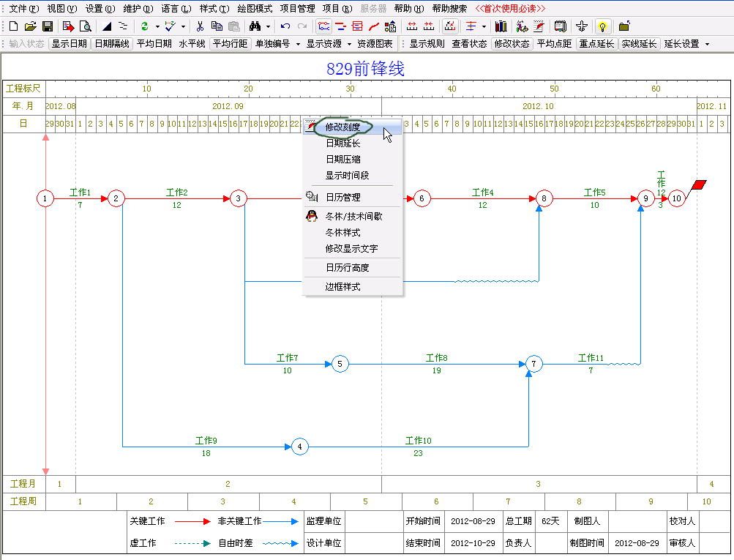Image resolution: width=734 pixels, height=560 pixels.
Task: Click the black-and-blue triangle icon
Action: tap(107, 26)
